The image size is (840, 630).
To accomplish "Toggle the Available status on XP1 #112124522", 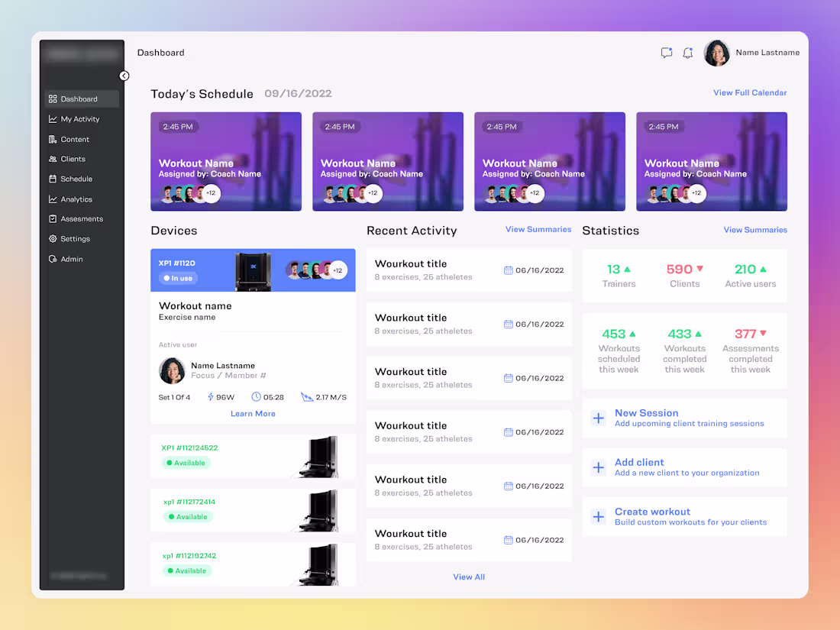I will (186, 463).
